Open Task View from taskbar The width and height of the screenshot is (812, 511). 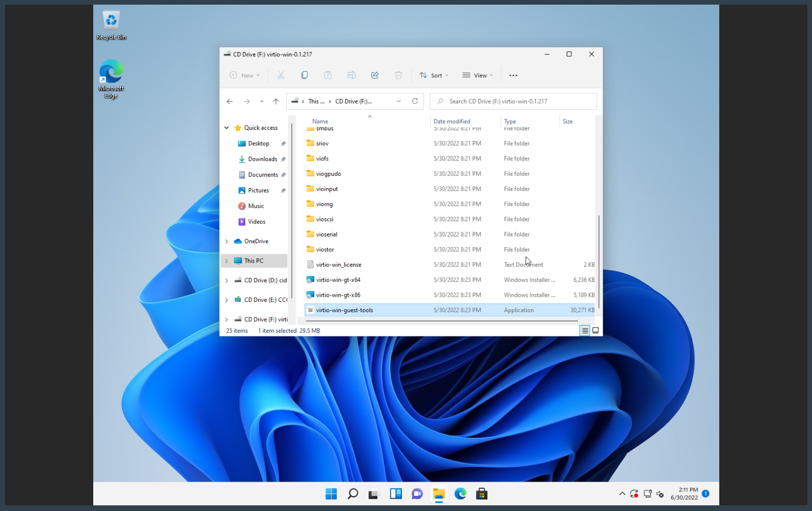tap(374, 494)
